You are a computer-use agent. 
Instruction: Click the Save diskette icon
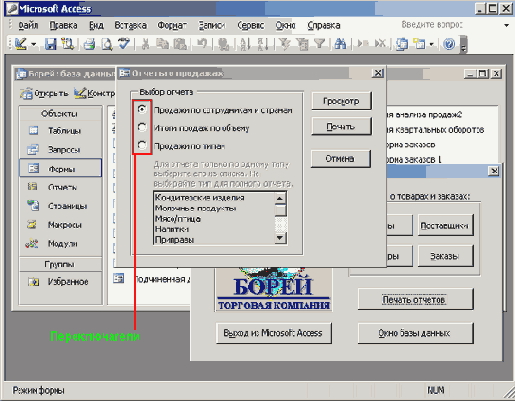click(x=51, y=44)
